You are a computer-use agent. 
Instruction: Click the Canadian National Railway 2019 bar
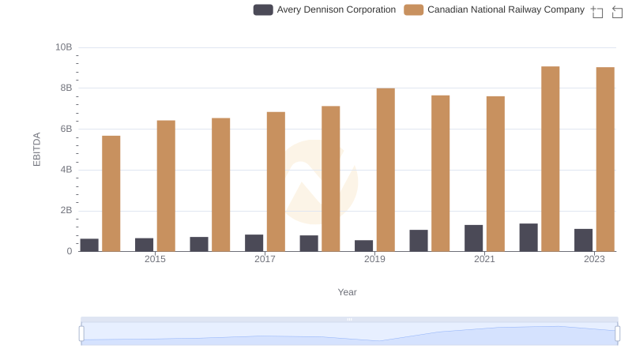click(386, 170)
